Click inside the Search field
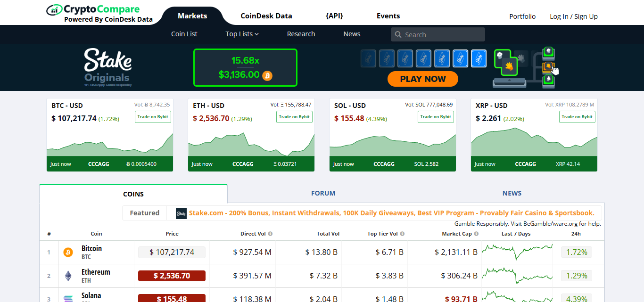 [438, 34]
